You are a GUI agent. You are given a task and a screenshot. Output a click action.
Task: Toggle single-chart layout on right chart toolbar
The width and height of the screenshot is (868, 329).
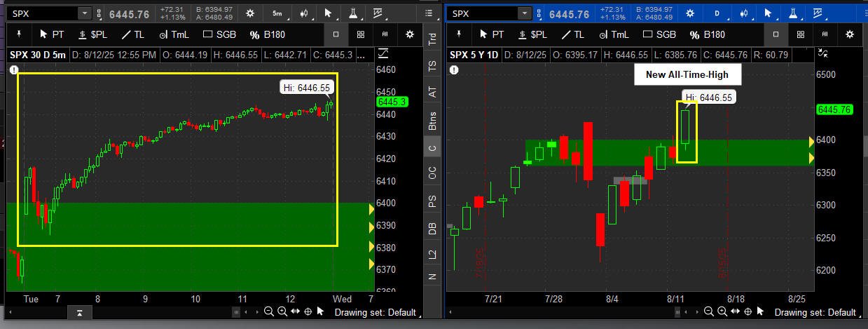[776, 34]
